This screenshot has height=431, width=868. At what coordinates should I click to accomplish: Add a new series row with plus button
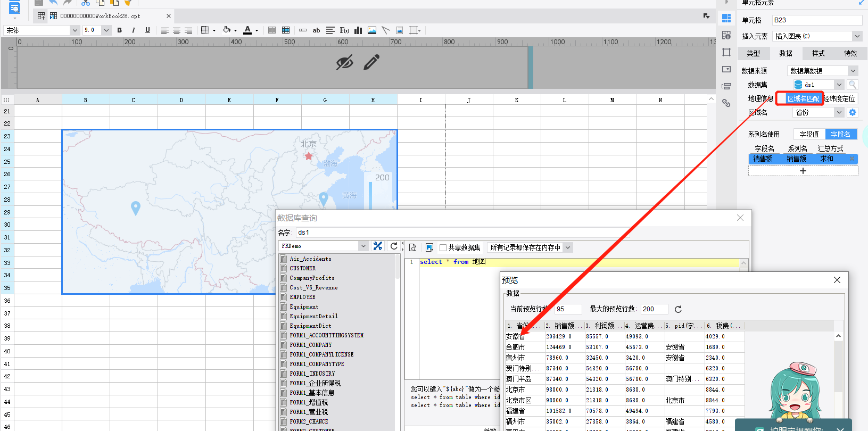[x=803, y=171]
